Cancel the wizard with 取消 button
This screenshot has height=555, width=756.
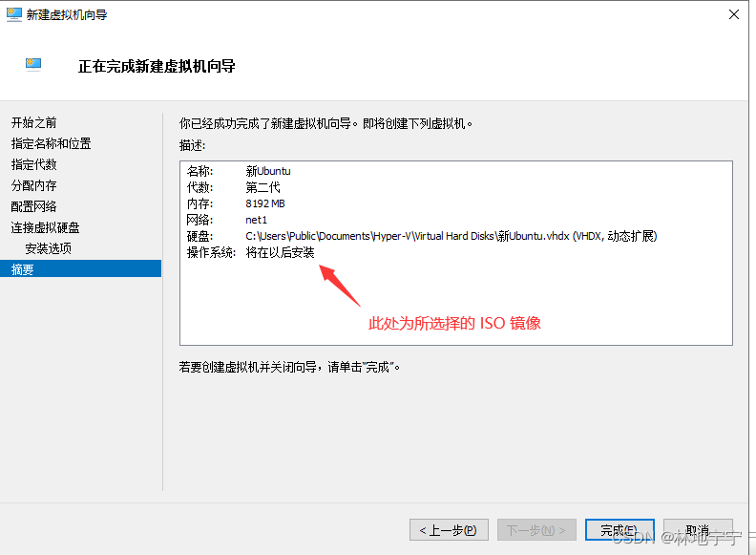pyautogui.click(x=698, y=530)
